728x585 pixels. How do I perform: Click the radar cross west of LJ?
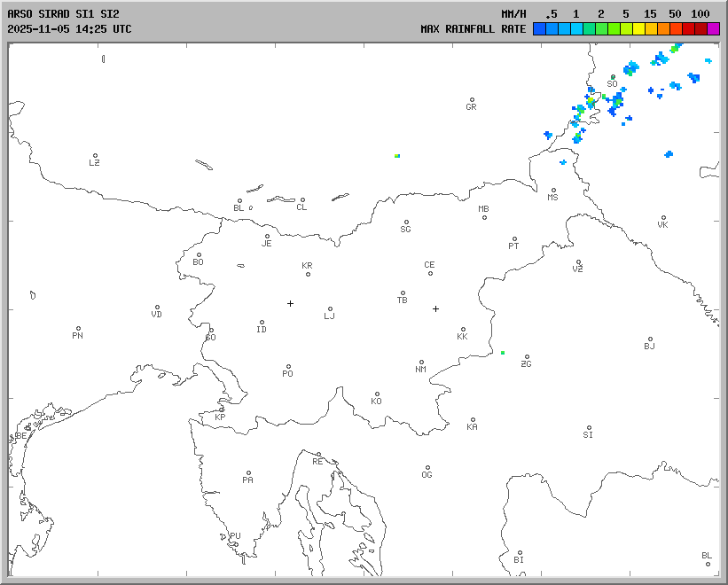click(x=290, y=303)
